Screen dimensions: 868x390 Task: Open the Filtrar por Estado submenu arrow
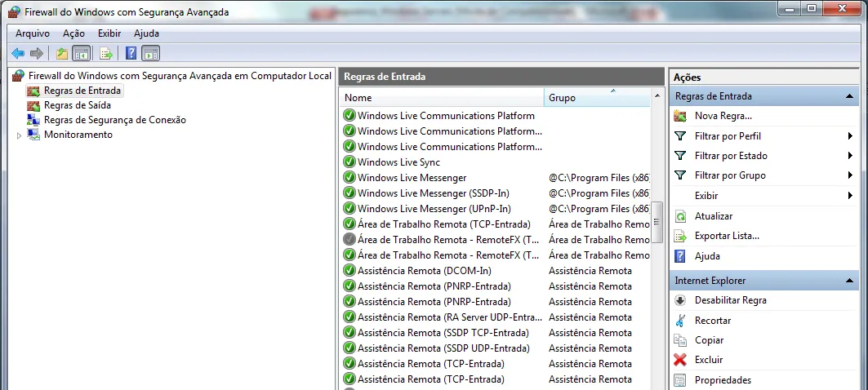pos(850,156)
